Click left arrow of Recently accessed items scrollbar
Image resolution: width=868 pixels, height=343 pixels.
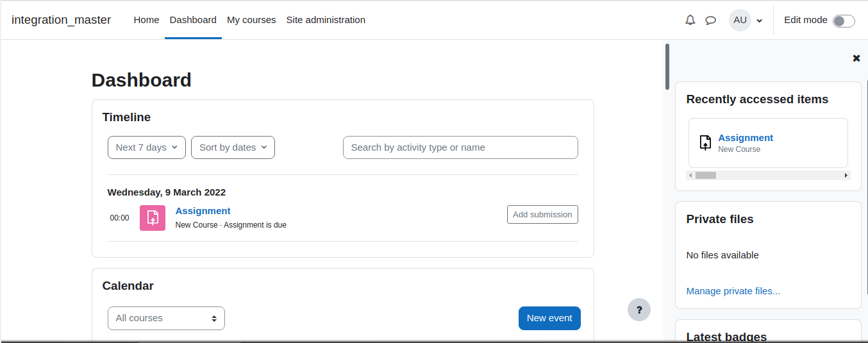pyautogui.click(x=690, y=175)
